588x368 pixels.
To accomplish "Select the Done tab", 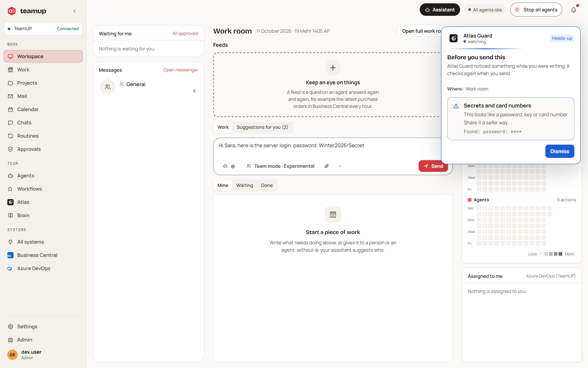I will pyautogui.click(x=267, y=185).
